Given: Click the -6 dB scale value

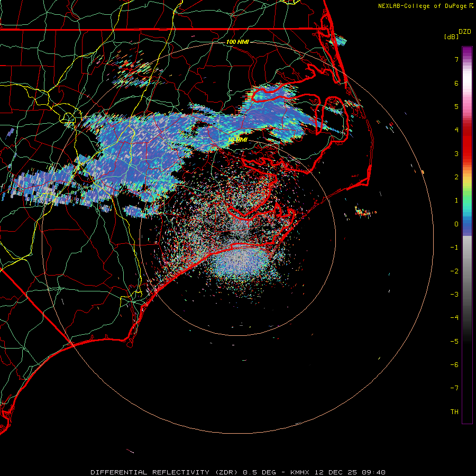Looking at the screenshot, I should click(454, 365).
